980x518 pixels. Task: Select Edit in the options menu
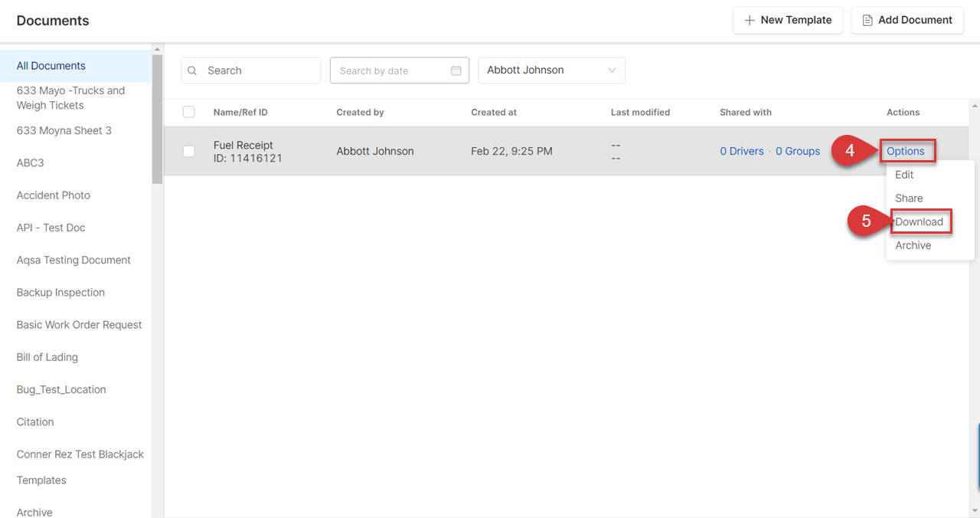(x=904, y=175)
